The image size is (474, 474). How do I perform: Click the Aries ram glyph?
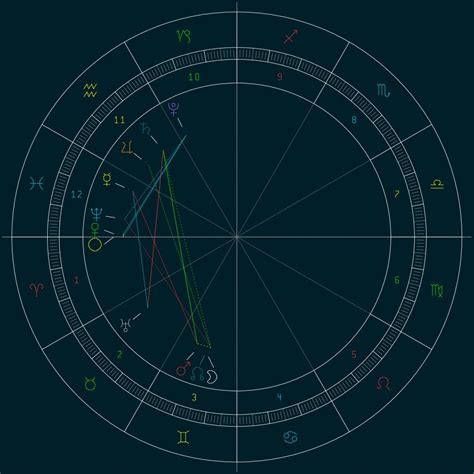(x=37, y=290)
